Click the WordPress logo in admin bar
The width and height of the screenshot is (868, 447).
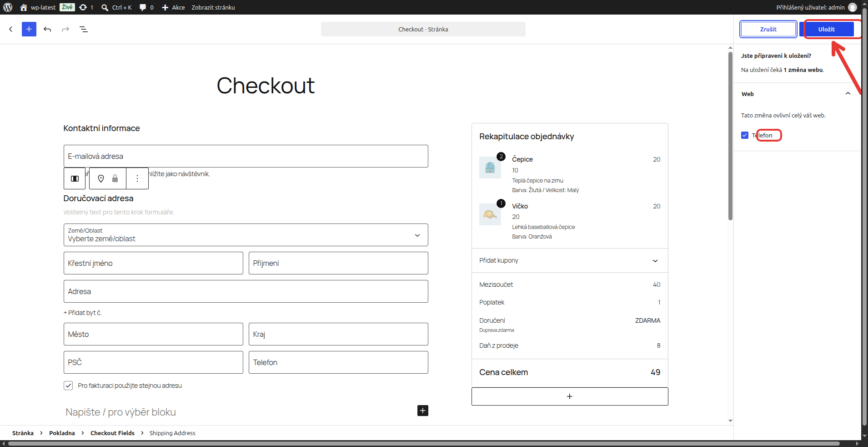point(8,7)
